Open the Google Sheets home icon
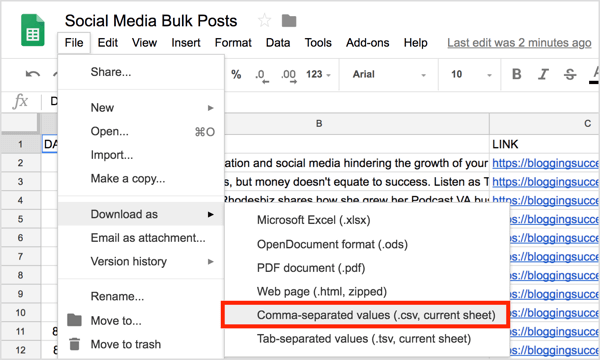600x360 pixels. pyautogui.click(x=33, y=30)
